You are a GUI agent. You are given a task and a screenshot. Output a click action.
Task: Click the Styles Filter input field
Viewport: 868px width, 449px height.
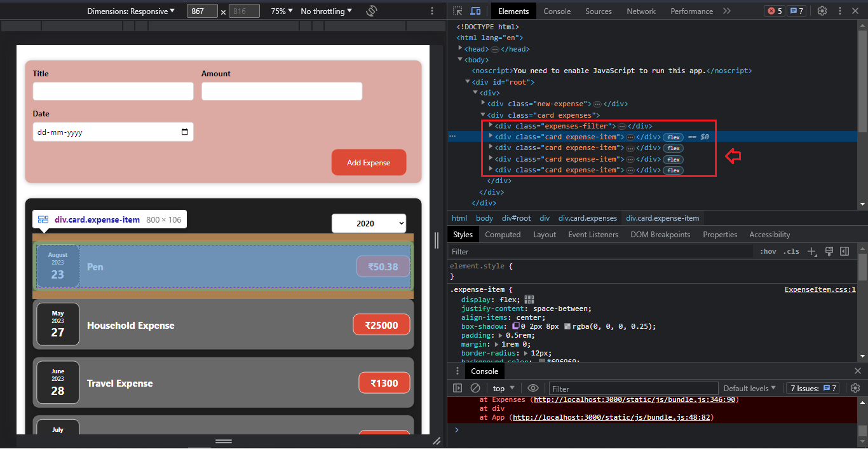click(600, 252)
